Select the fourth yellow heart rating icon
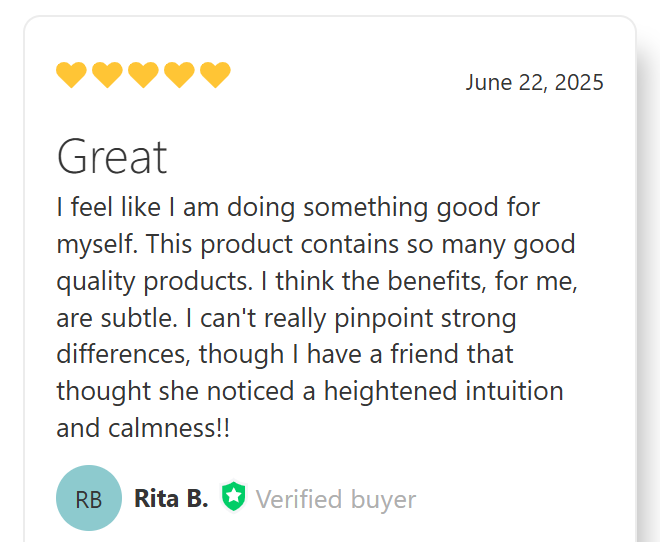The width and height of the screenshot is (660, 542). [x=179, y=75]
